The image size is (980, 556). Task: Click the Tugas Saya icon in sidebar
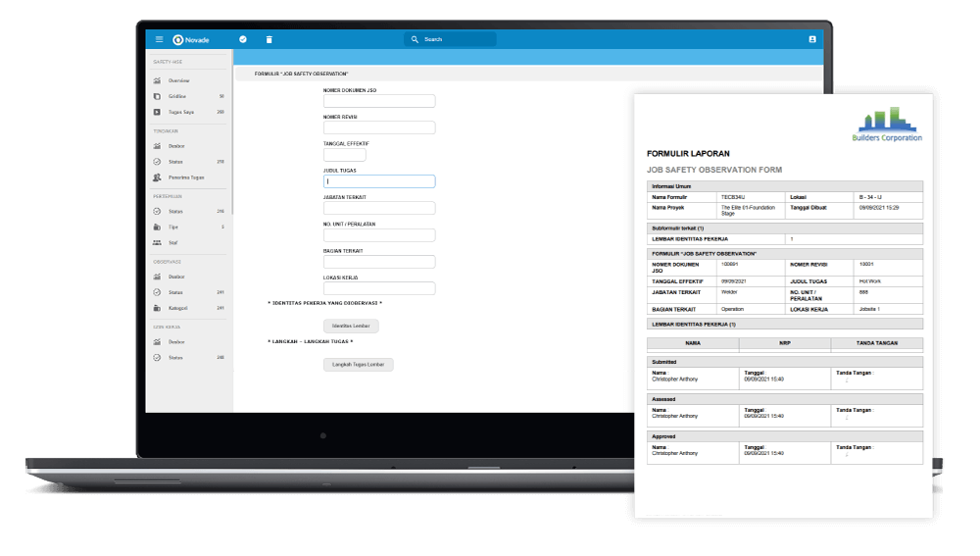tap(157, 113)
